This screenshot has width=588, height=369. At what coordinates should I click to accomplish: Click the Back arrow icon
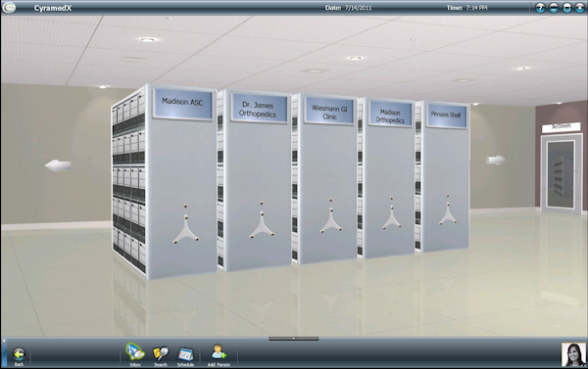[x=19, y=353]
